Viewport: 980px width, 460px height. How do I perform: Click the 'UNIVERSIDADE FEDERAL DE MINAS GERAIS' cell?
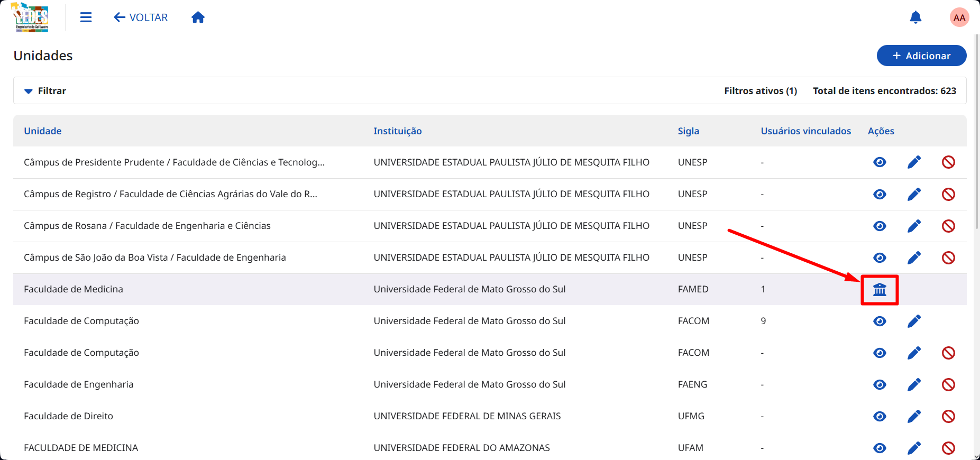click(467, 416)
